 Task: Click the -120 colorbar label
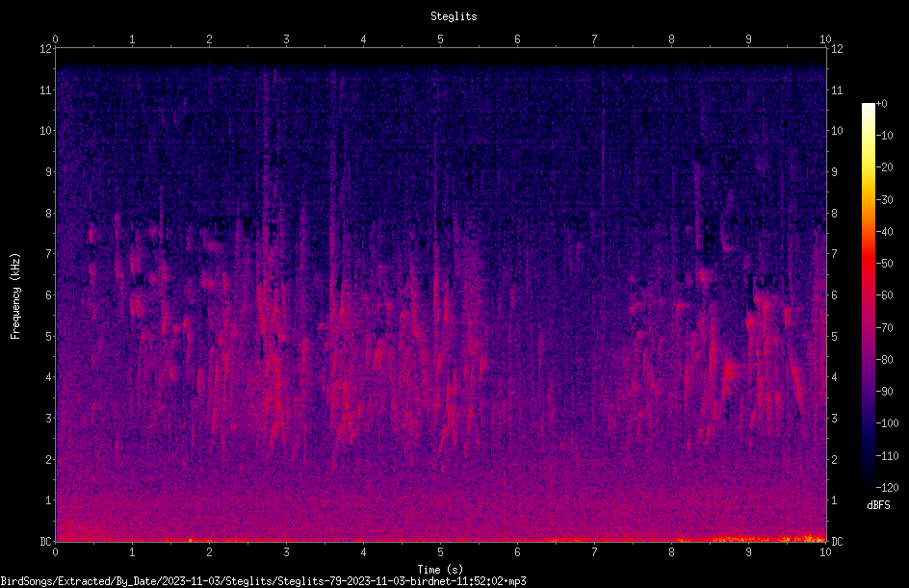click(x=887, y=487)
